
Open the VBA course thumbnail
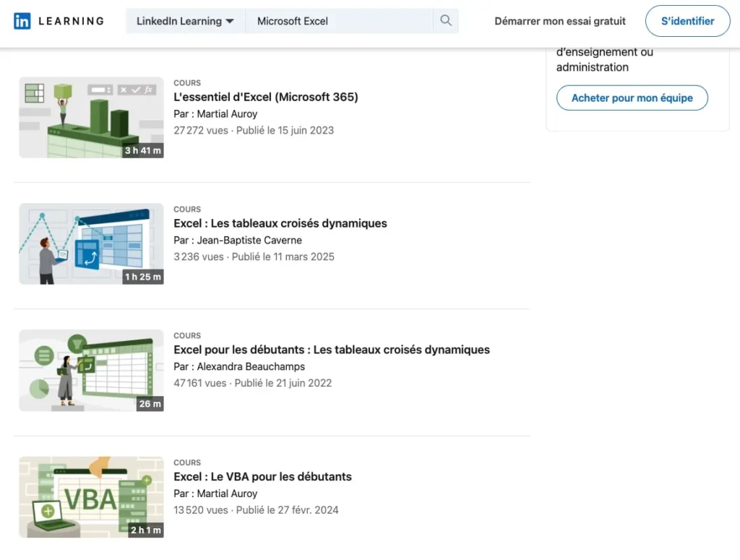[91, 496]
